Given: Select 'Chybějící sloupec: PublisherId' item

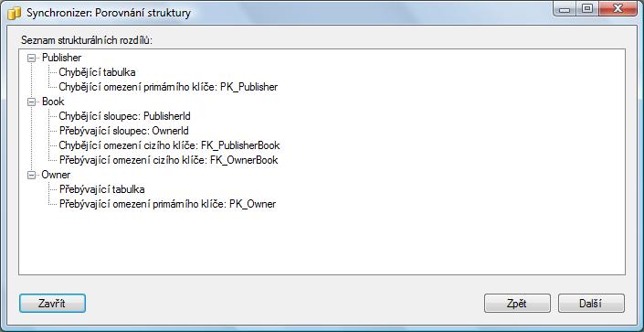Looking at the screenshot, I should 124,116.
